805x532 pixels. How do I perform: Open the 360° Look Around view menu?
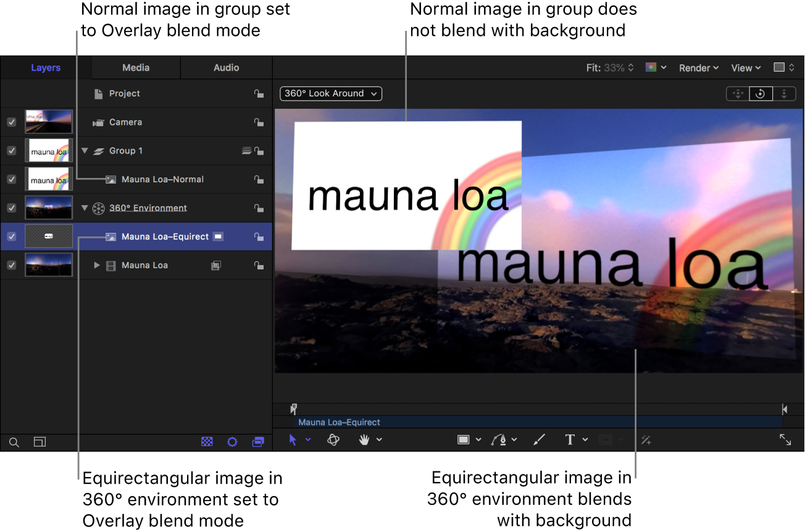tap(331, 93)
